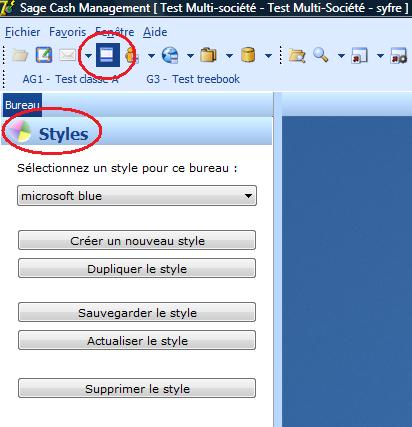Click Sauvegarder le style button

pyautogui.click(x=137, y=312)
